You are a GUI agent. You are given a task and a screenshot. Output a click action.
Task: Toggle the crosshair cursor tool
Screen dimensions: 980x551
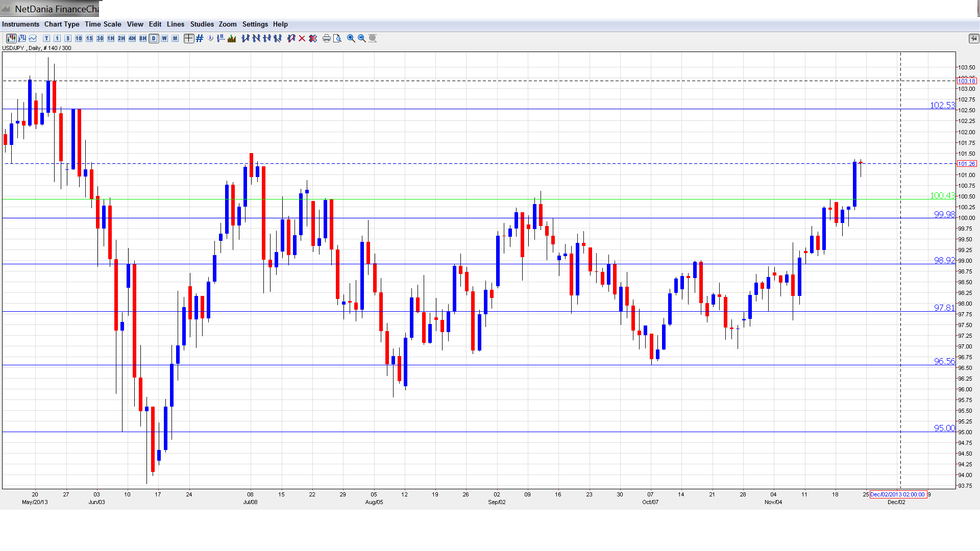[x=189, y=38]
